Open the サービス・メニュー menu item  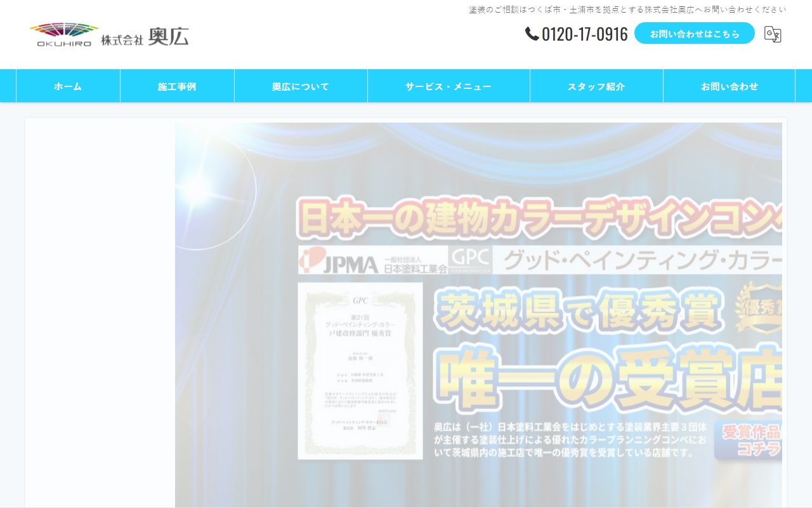pyautogui.click(x=449, y=86)
